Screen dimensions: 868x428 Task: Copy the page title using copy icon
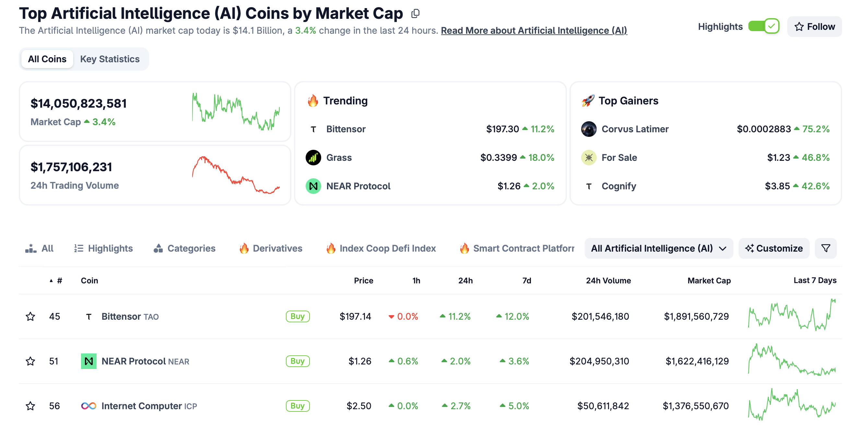pyautogui.click(x=416, y=14)
